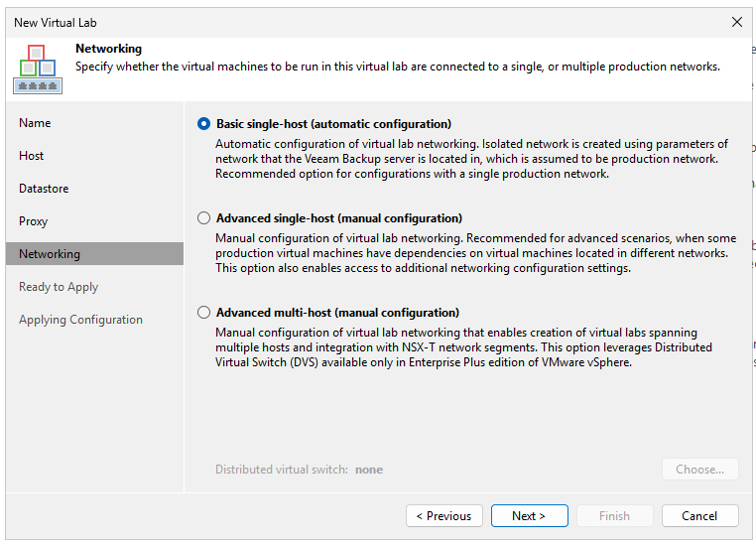Proceed with the Next button

[529, 516]
